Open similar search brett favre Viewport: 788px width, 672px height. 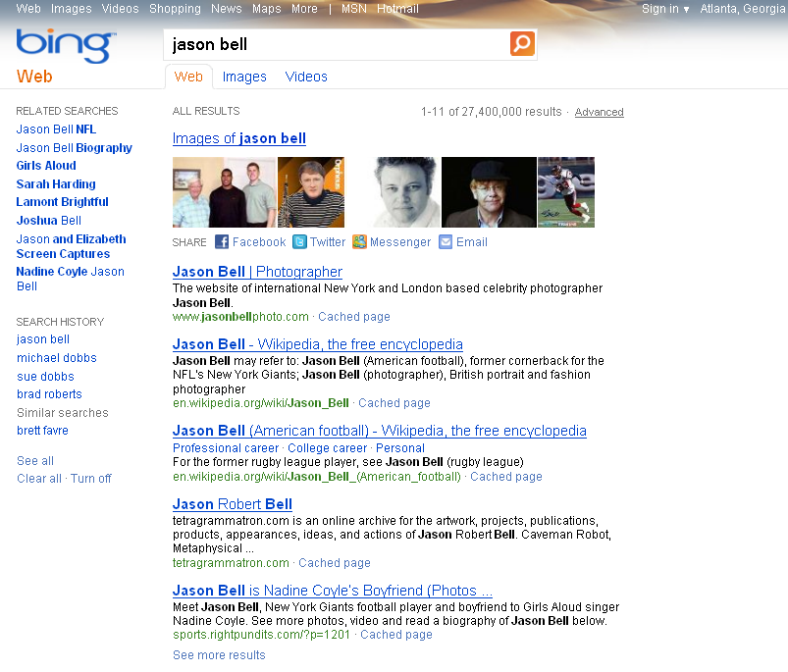tap(43, 431)
